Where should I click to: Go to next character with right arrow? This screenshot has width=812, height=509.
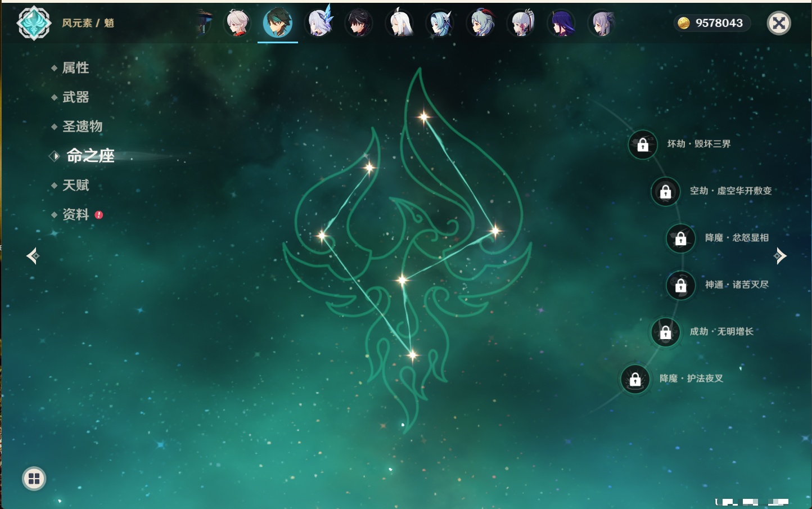(780, 256)
